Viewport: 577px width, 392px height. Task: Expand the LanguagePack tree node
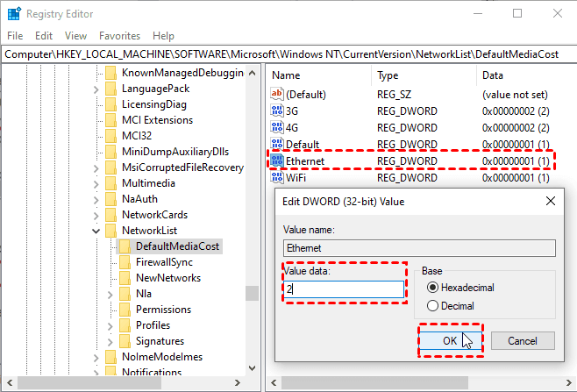[x=96, y=89]
